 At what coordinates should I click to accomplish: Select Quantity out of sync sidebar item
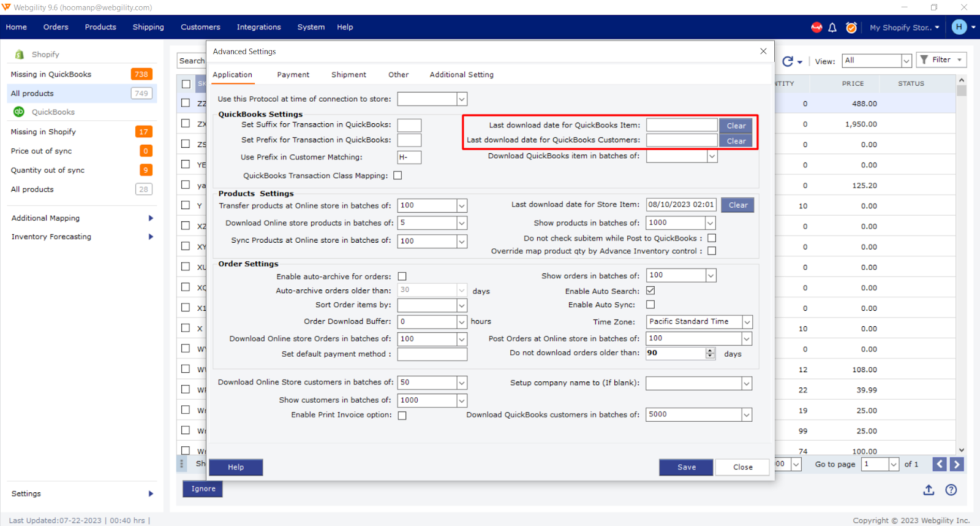[x=82, y=170]
